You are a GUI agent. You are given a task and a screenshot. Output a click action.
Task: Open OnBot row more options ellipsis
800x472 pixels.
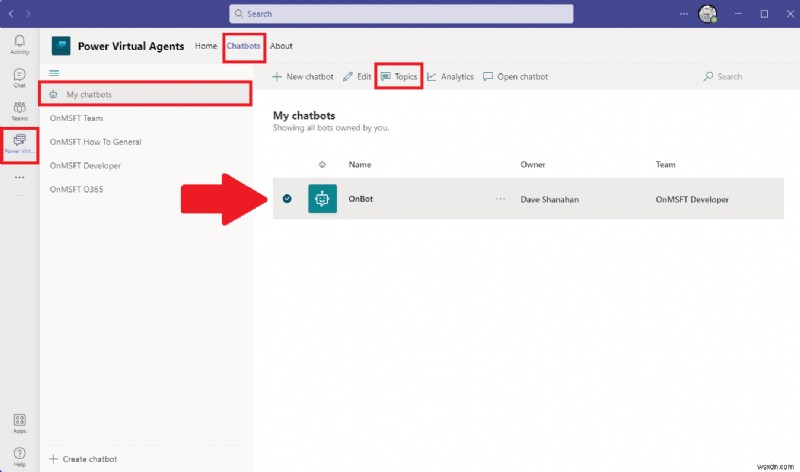click(501, 199)
